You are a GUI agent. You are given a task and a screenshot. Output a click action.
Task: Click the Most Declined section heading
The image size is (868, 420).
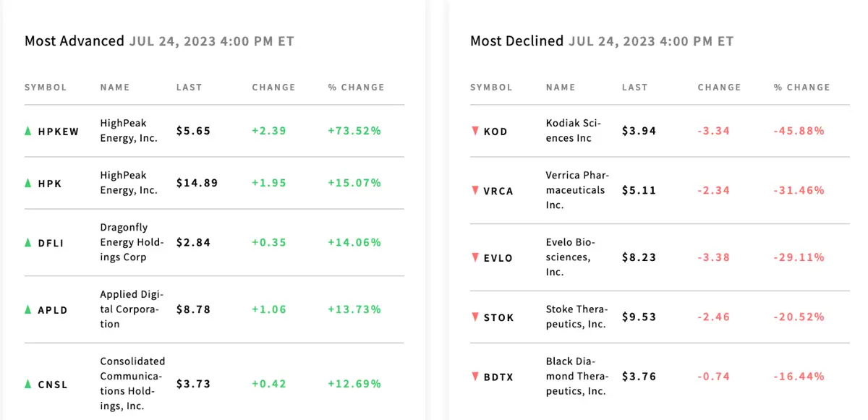click(x=516, y=40)
